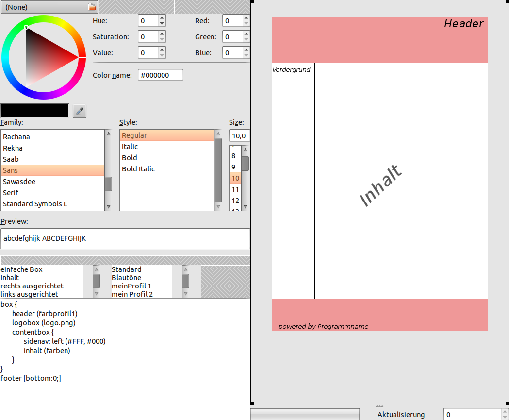Screen dimensions: 509x420
Task: Open the (None) dropdown selector
Action: click(43, 7)
